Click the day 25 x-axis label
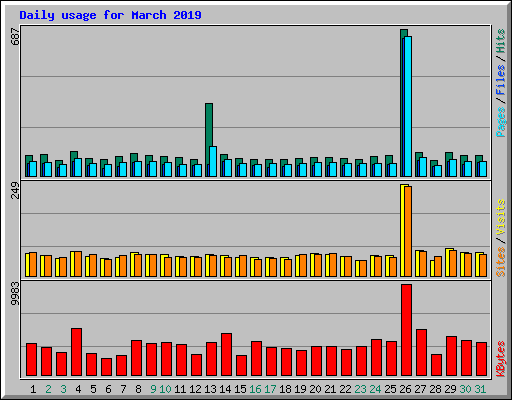Image resolution: width=512 pixels, height=400 pixels. point(390,389)
